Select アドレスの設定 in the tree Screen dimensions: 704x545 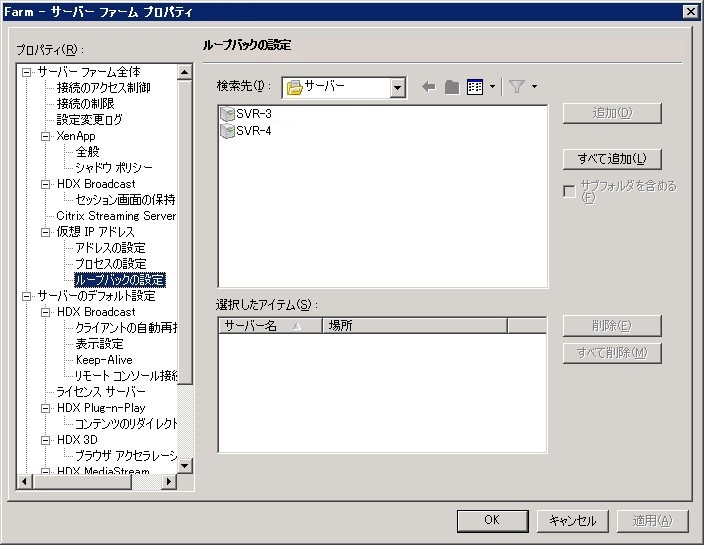(110, 248)
